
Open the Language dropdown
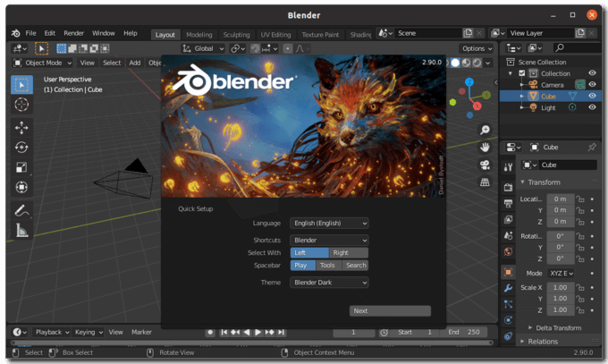(329, 223)
